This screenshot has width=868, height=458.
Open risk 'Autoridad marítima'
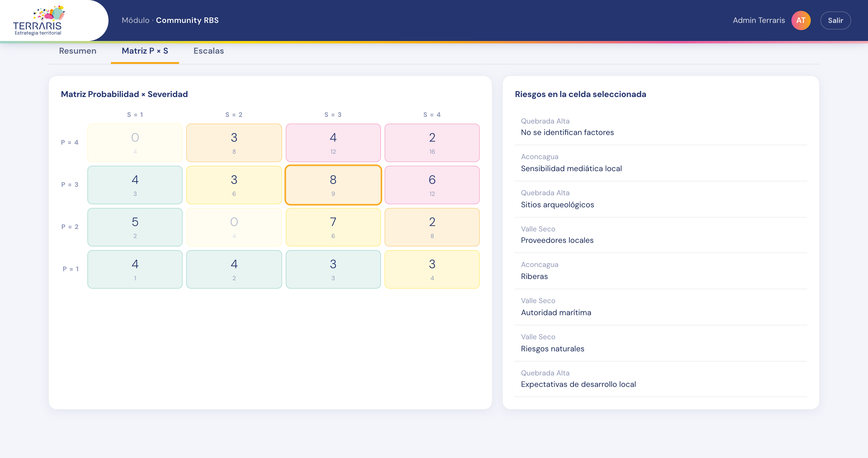click(x=660, y=307)
